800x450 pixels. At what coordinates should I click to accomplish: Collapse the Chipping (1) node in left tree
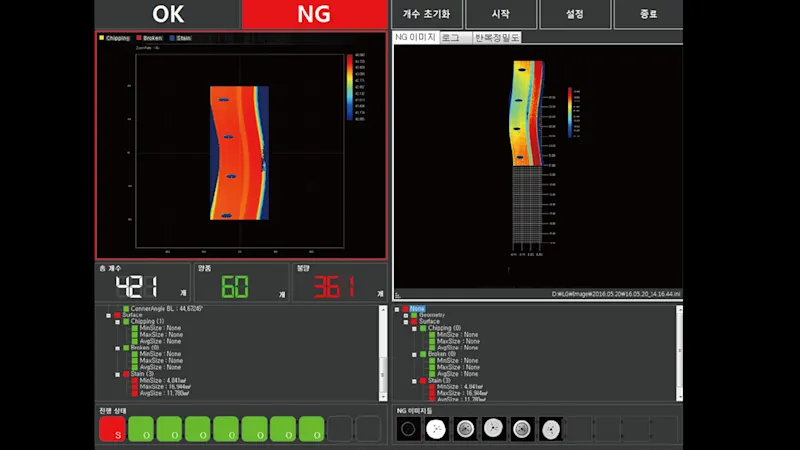tap(117, 321)
